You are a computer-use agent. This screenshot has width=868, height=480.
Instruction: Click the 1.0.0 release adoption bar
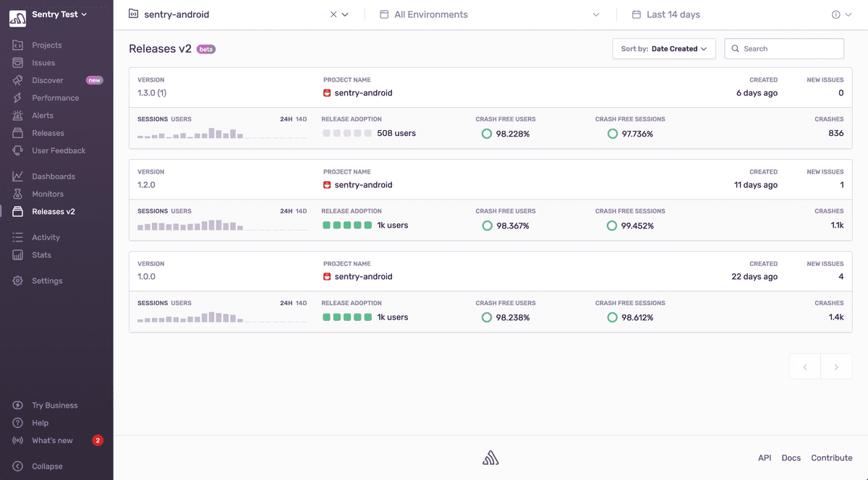347,317
